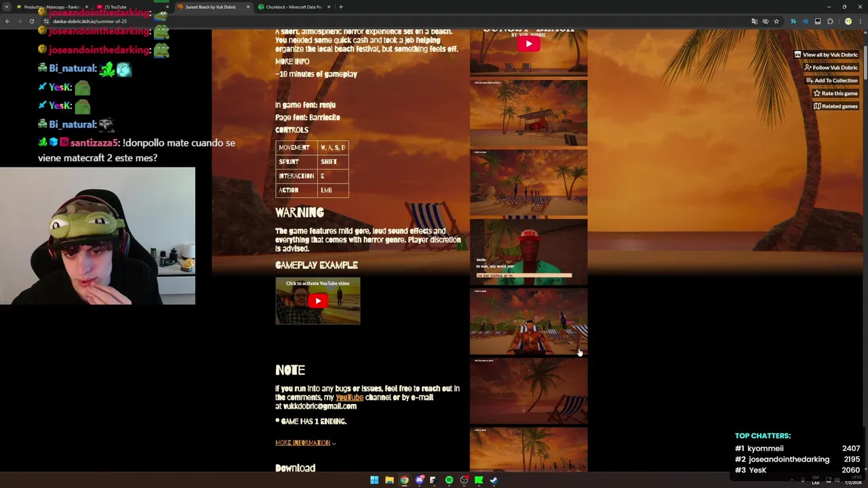The width and height of the screenshot is (868, 488).
Task: Select the MOVEMENT cell in controls table
Action: point(296,147)
